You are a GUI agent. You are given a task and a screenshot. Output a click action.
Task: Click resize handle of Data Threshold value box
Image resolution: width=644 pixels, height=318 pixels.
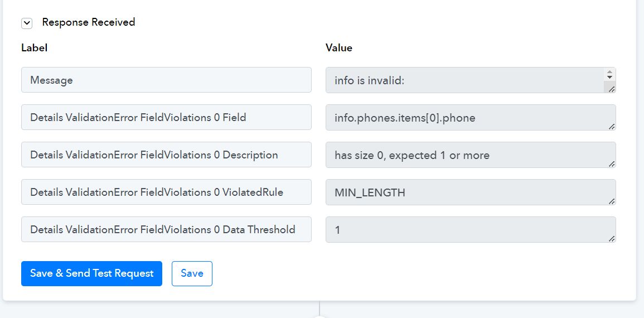point(612,239)
